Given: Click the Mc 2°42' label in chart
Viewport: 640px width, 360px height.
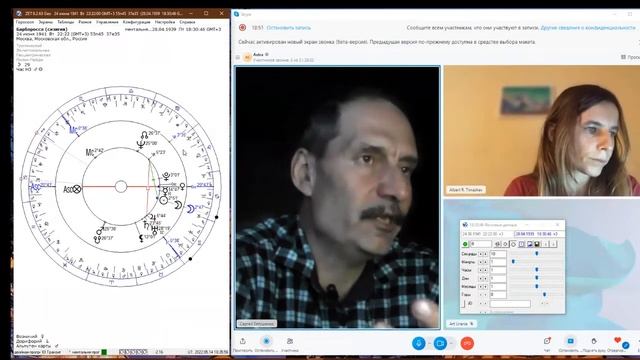Looking at the screenshot, I should pos(95,152).
